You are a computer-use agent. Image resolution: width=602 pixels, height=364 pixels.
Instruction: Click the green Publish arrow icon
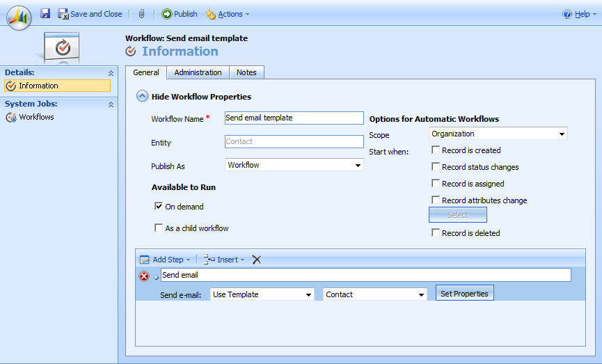tap(166, 14)
